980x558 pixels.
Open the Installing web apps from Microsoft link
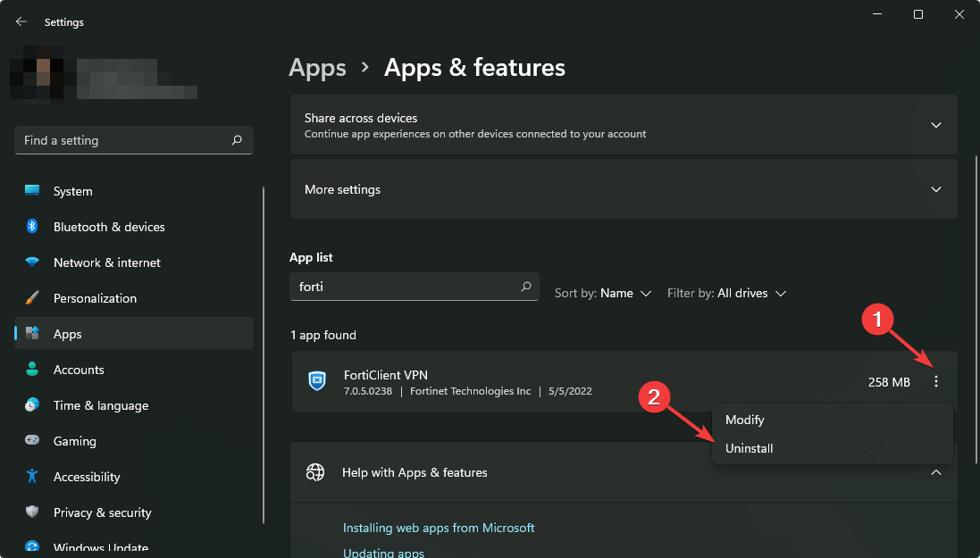(439, 528)
